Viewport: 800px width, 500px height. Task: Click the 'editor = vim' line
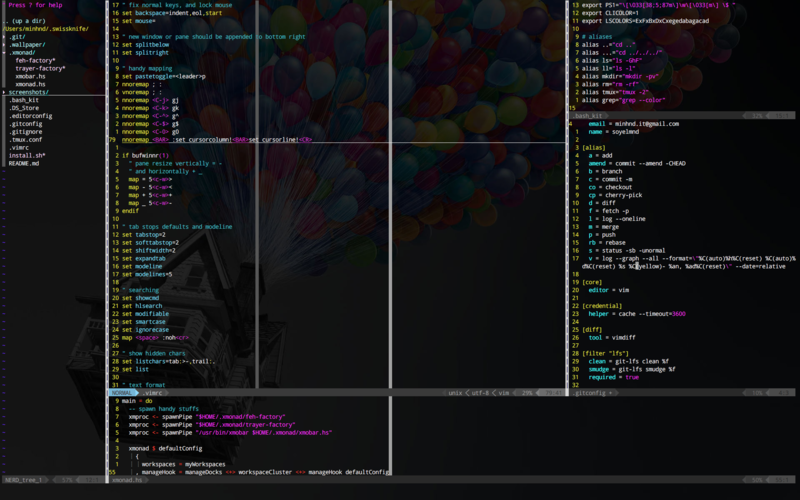point(609,290)
